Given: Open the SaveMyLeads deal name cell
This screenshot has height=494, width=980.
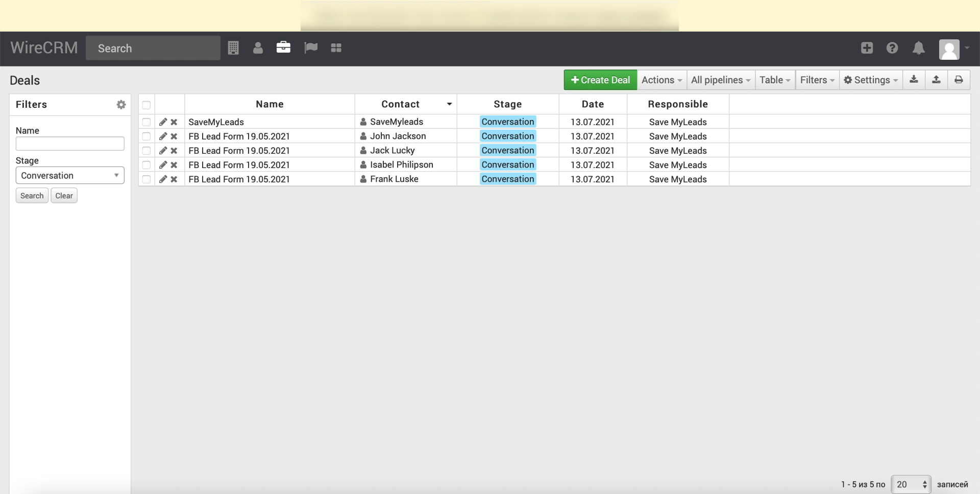Looking at the screenshot, I should 216,122.
